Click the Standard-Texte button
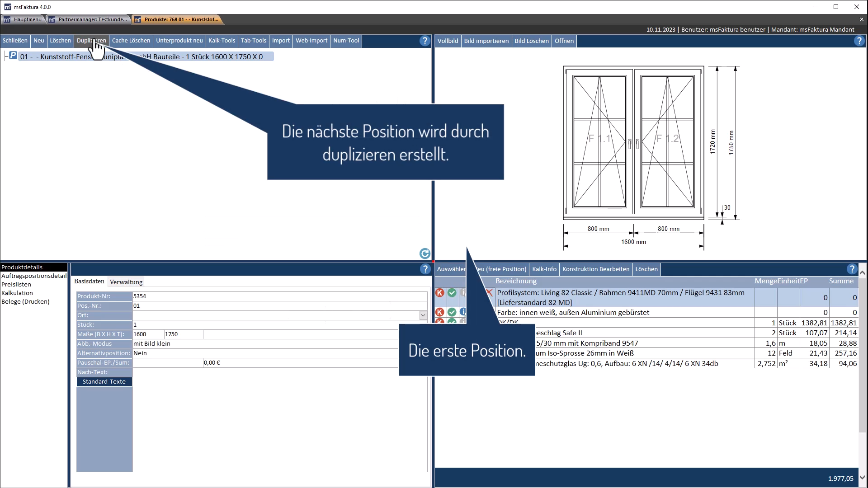Image resolution: width=868 pixels, height=488 pixels. [104, 382]
